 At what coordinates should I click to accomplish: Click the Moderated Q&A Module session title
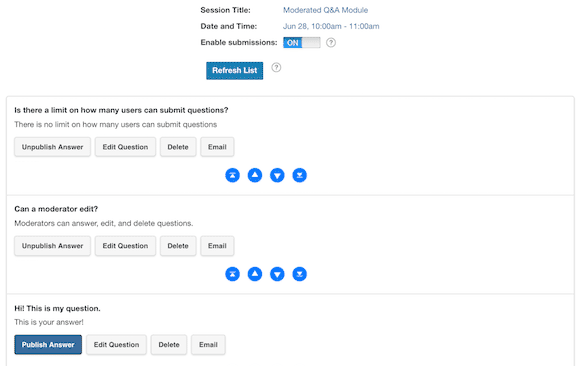click(x=326, y=10)
